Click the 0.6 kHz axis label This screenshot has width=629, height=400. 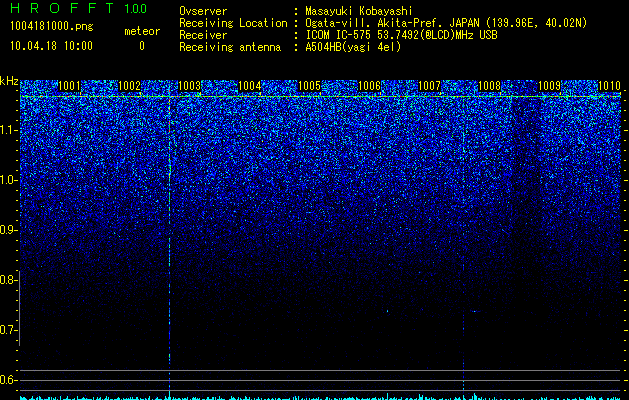[7, 380]
